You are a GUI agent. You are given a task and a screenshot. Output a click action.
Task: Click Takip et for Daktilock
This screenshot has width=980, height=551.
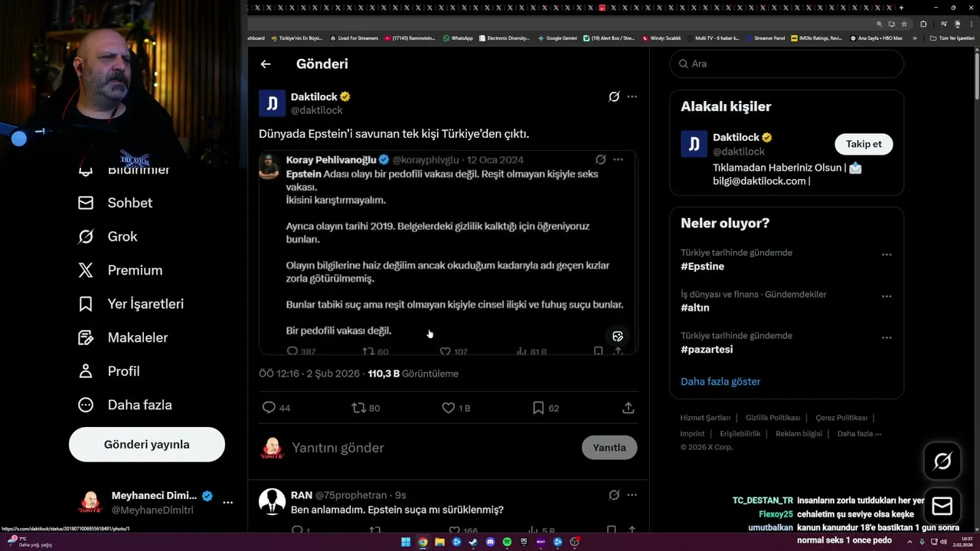(864, 144)
